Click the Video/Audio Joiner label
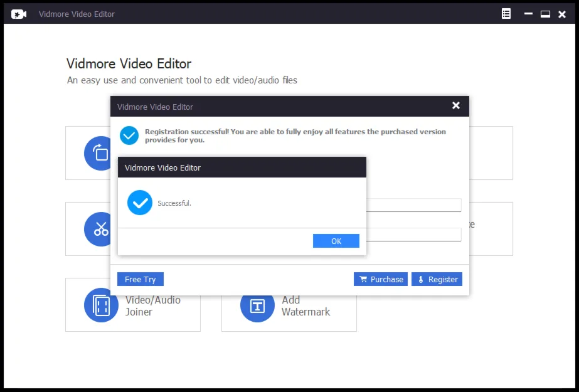Screen dimensions: 579x392 (x=153, y=305)
